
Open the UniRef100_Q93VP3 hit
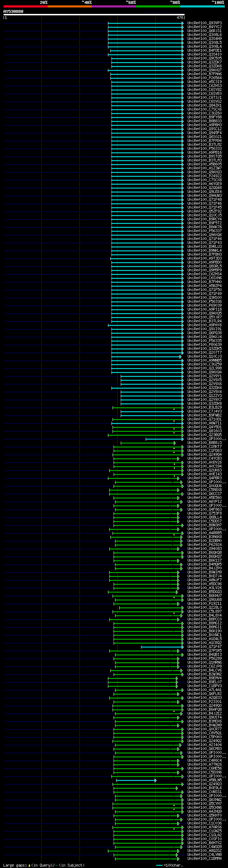coord(204,23)
